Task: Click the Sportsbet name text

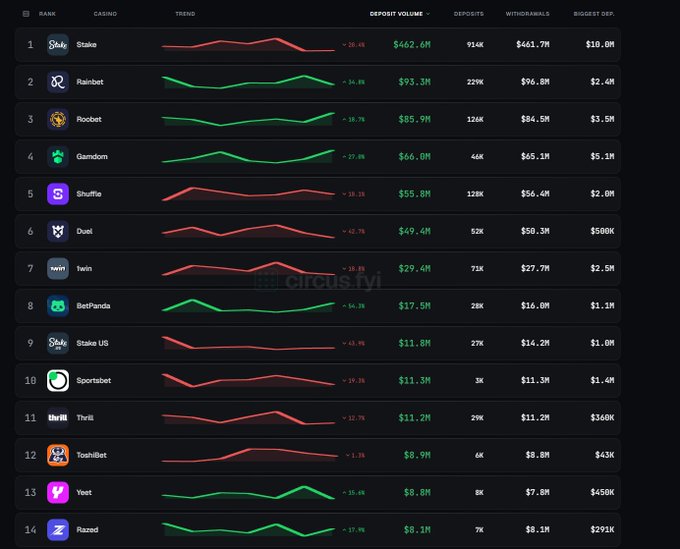Action: (x=94, y=380)
